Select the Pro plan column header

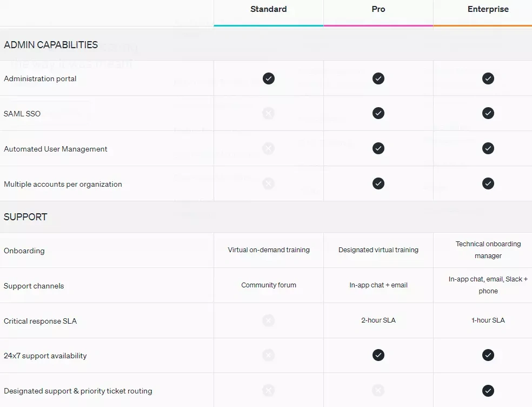(378, 9)
